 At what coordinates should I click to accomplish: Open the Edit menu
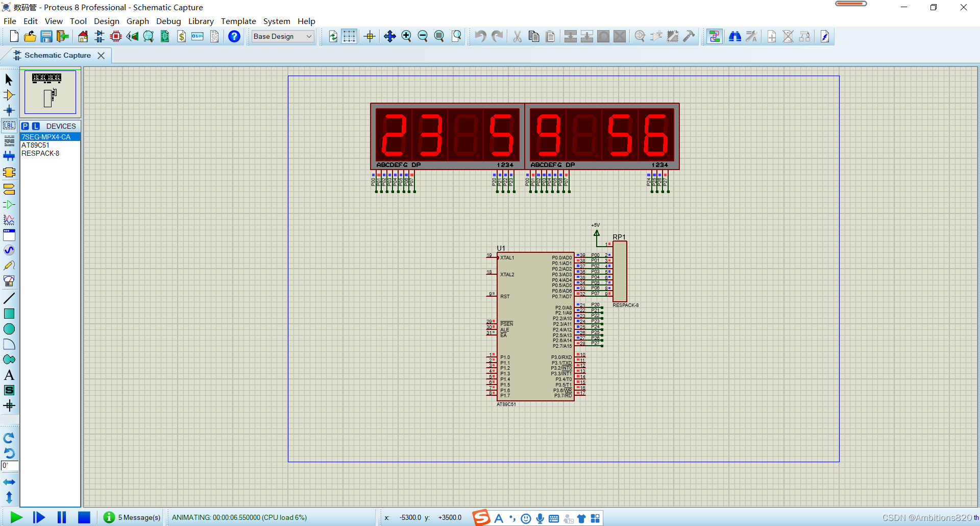31,21
